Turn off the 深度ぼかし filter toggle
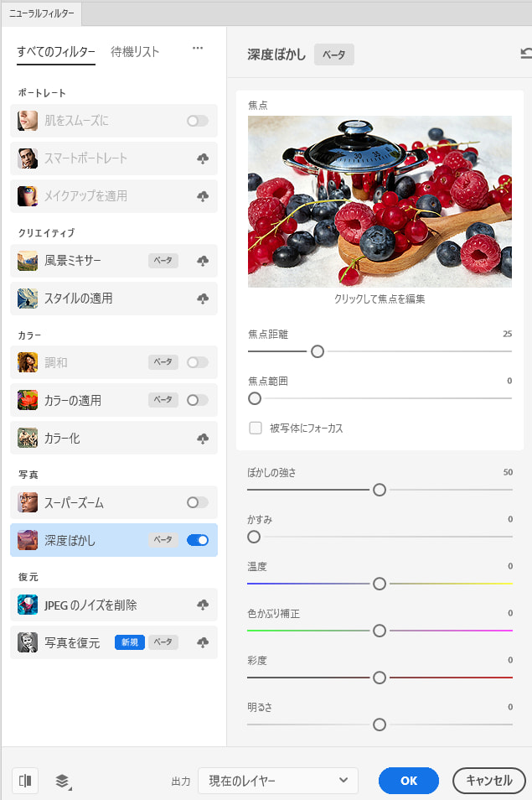Screen dimensions: 532x800 click(x=198, y=540)
